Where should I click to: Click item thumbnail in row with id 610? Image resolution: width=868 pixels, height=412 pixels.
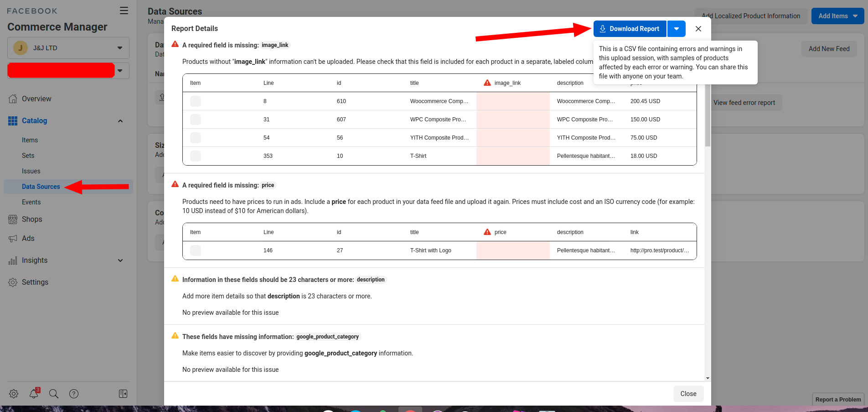(196, 101)
